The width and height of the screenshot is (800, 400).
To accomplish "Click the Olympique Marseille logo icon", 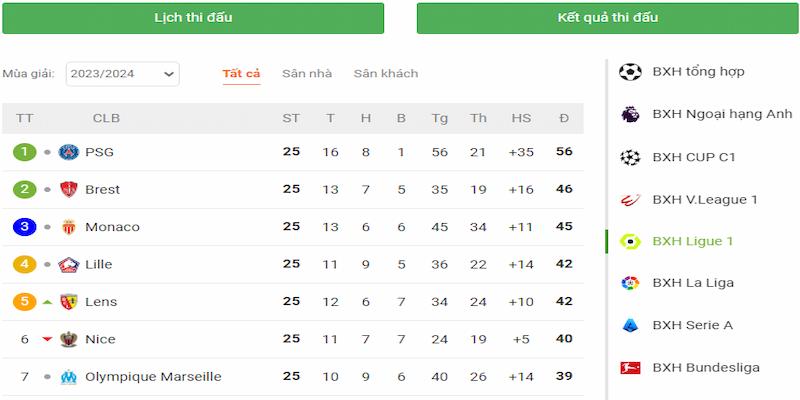I will click(69, 377).
